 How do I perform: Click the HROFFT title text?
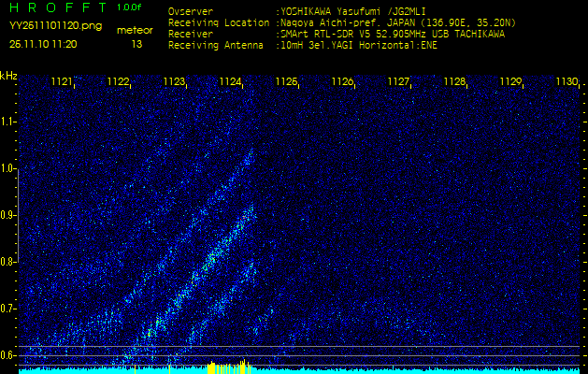coord(59,7)
